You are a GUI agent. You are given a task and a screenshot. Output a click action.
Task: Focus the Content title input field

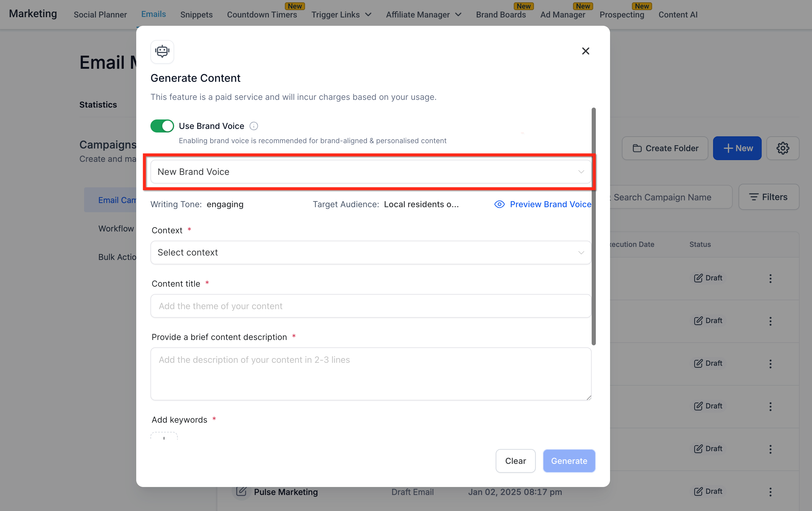370,306
